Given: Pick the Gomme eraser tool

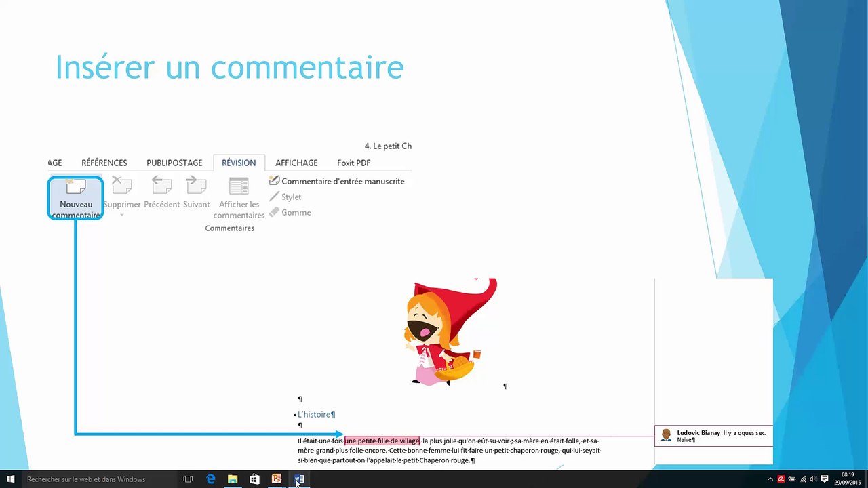Looking at the screenshot, I should tap(290, 212).
